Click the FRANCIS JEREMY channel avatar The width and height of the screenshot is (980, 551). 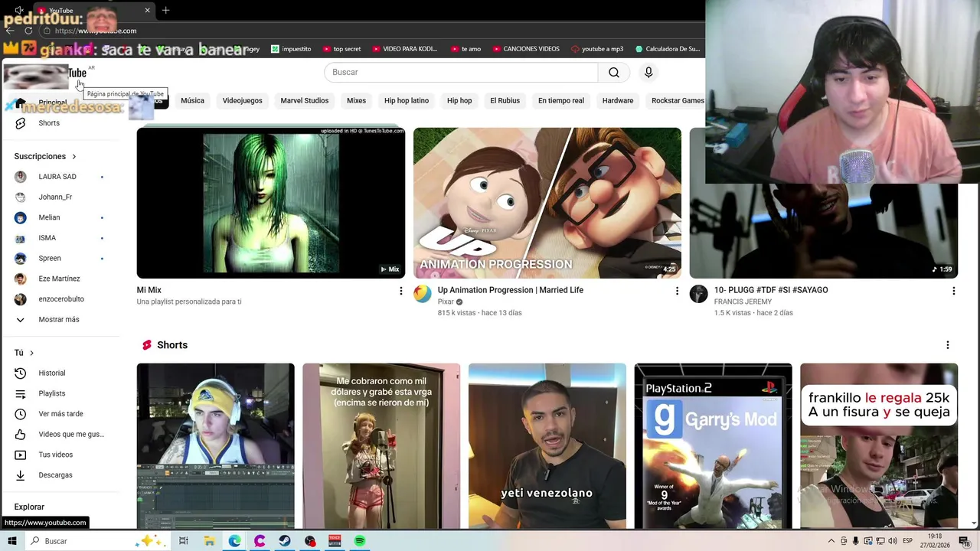[x=698, y=294]
